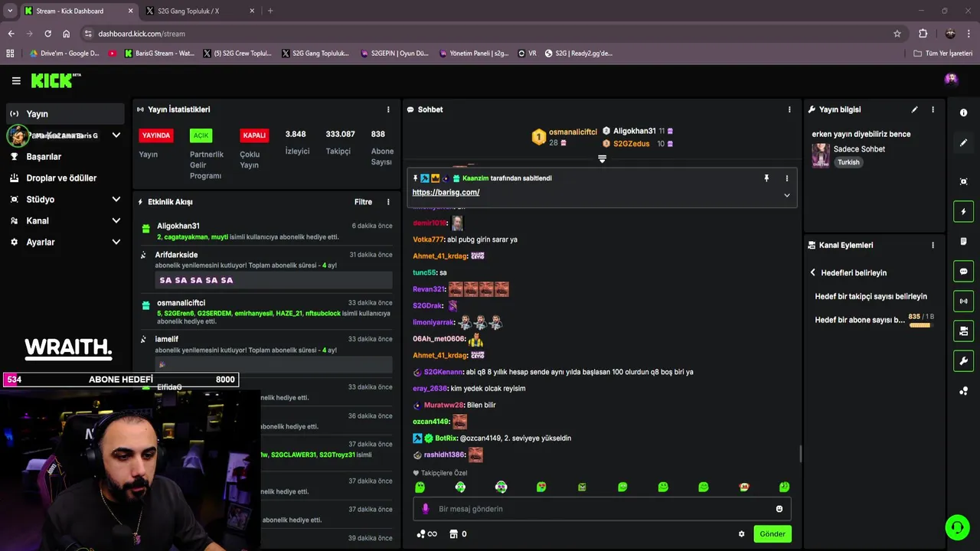Insert the headphones-wearing green emote
Screen dimensions: 980x551
(x=460, y=487)
